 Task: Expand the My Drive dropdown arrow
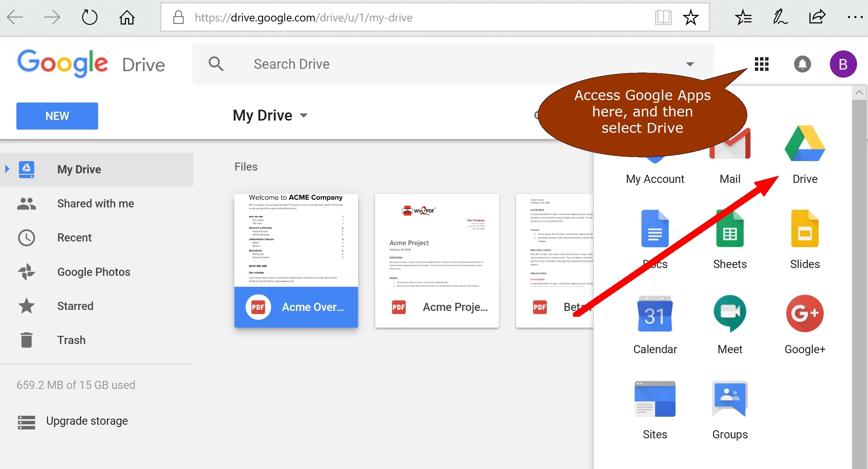[x=304, y=116]
